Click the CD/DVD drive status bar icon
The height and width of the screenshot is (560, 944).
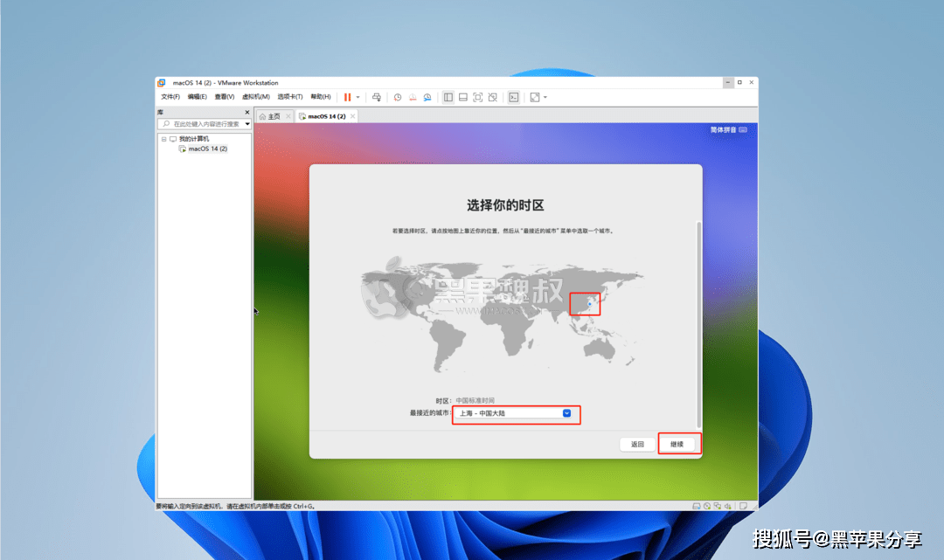point(707,507)
